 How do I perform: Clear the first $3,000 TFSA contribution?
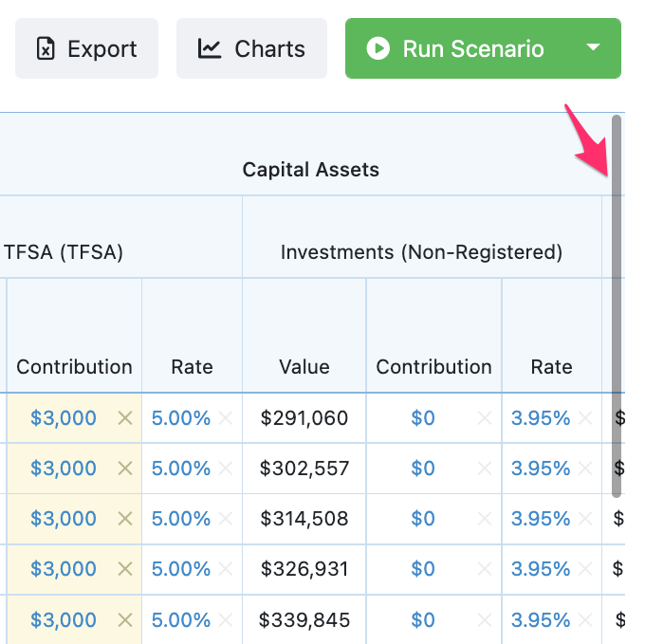tap(124, 418)
